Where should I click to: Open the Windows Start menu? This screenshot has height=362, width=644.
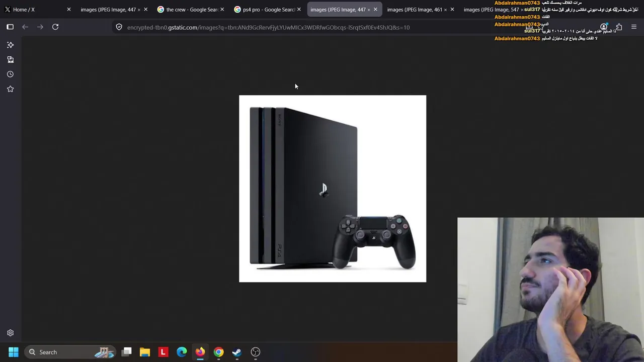(x=14, y=352)
